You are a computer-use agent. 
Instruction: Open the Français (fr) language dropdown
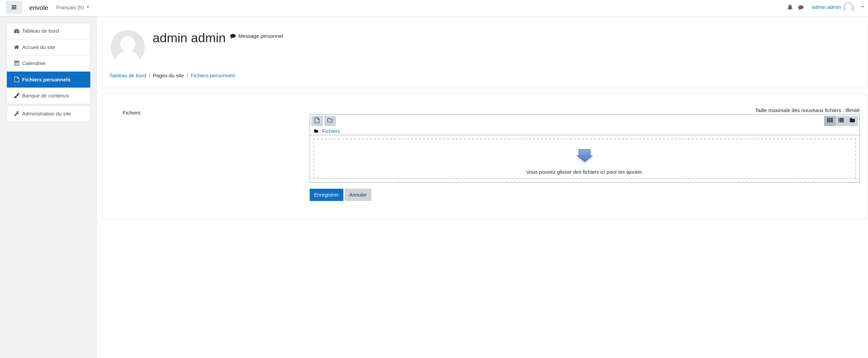click(73, 7)
